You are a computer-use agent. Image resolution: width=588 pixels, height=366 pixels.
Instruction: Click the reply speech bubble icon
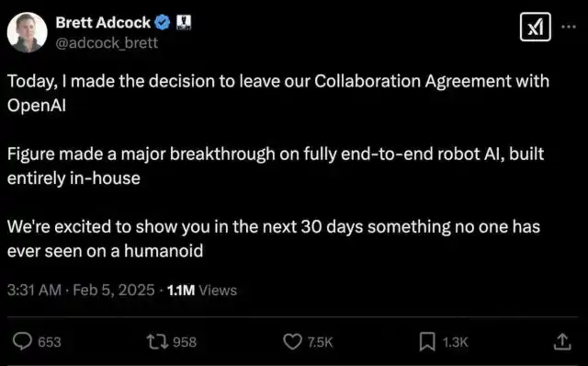tap(22, 341)
